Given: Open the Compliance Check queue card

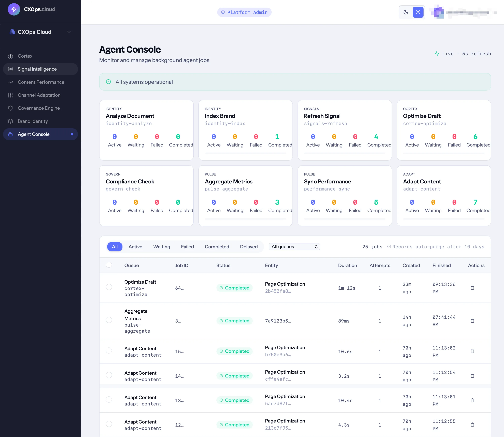Looking at the screenshot, I should pos(146,196).
